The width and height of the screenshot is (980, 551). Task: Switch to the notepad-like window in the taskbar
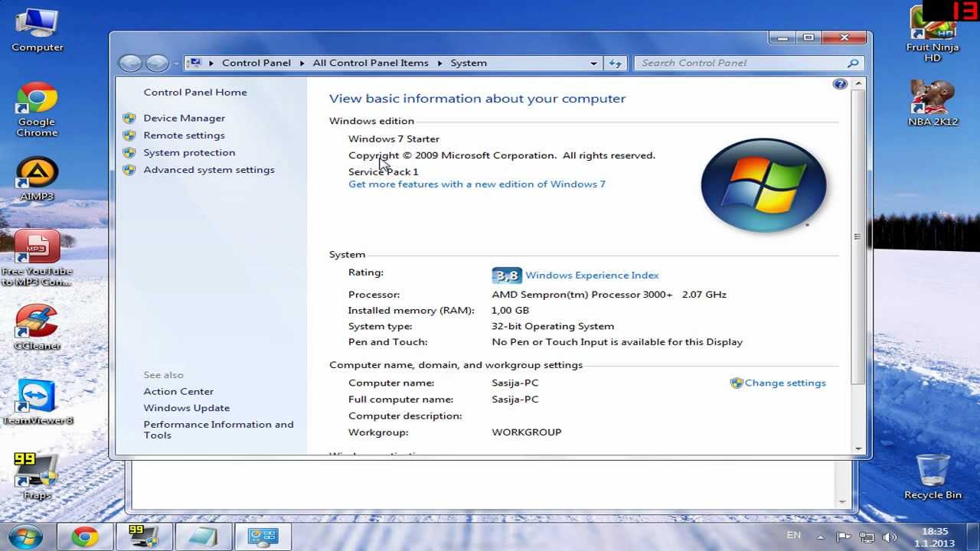pyautogui.click(x=204, y=536)
